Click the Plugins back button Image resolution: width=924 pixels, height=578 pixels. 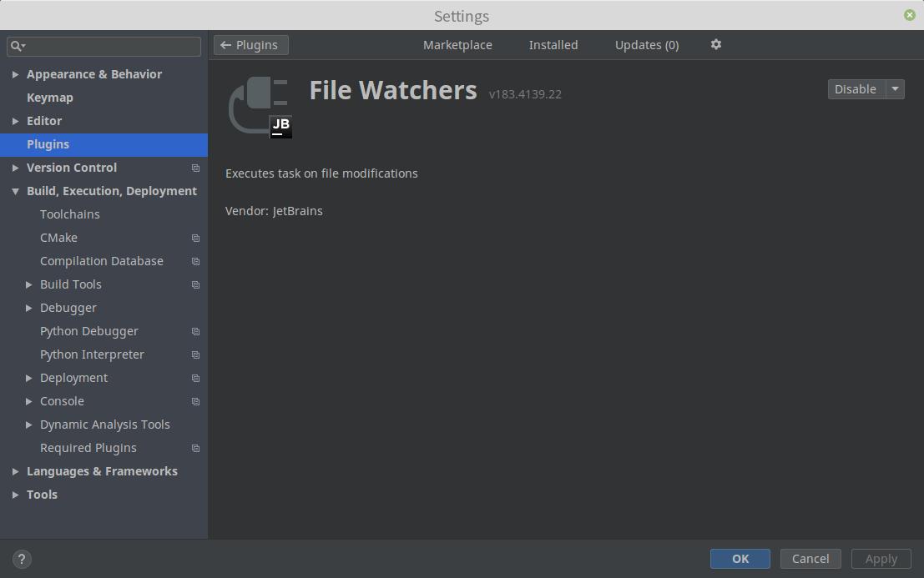click(x=250, y=45)
